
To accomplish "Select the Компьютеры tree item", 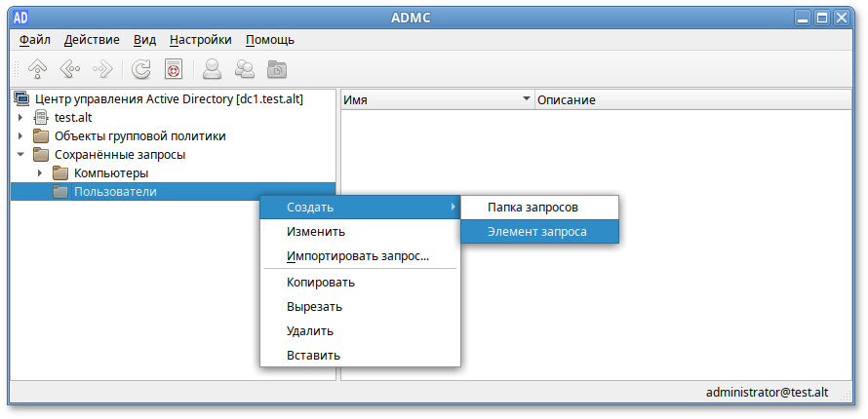I will [111, 173].
